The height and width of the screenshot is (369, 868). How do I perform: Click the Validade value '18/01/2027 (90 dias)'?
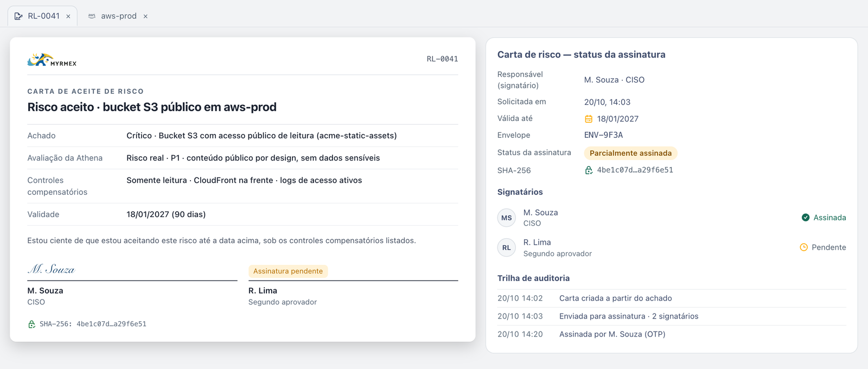166,214
